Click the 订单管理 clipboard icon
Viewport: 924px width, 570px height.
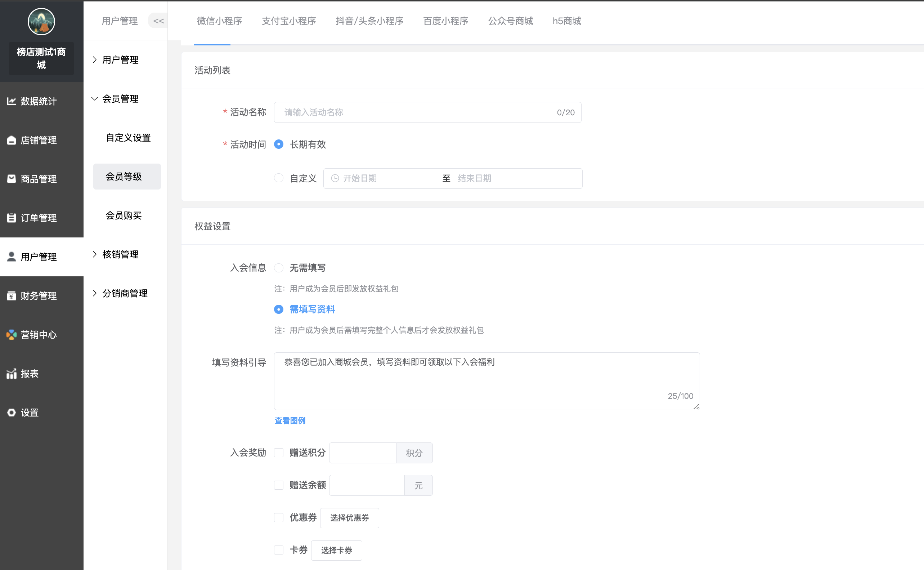(12, 218)
